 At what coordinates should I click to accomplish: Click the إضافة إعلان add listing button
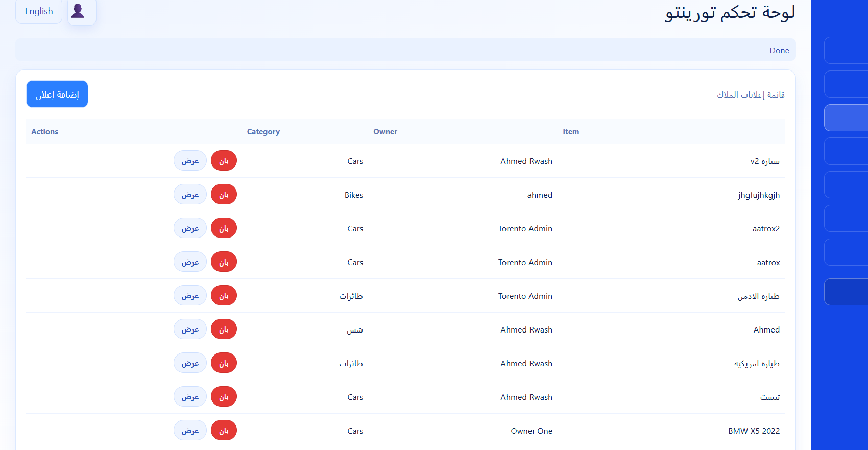click(57, 94)
